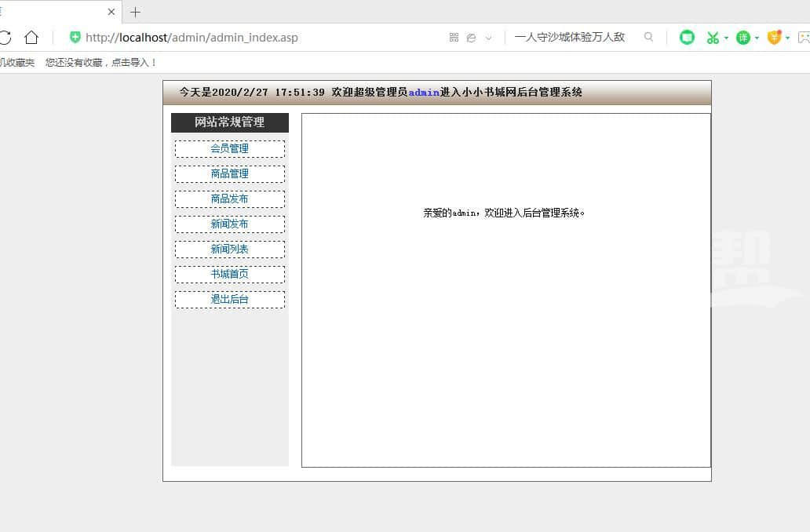Open the QR code icon in address bar
This screenshot has height=532, width=810.
click(x=454, y=37)
